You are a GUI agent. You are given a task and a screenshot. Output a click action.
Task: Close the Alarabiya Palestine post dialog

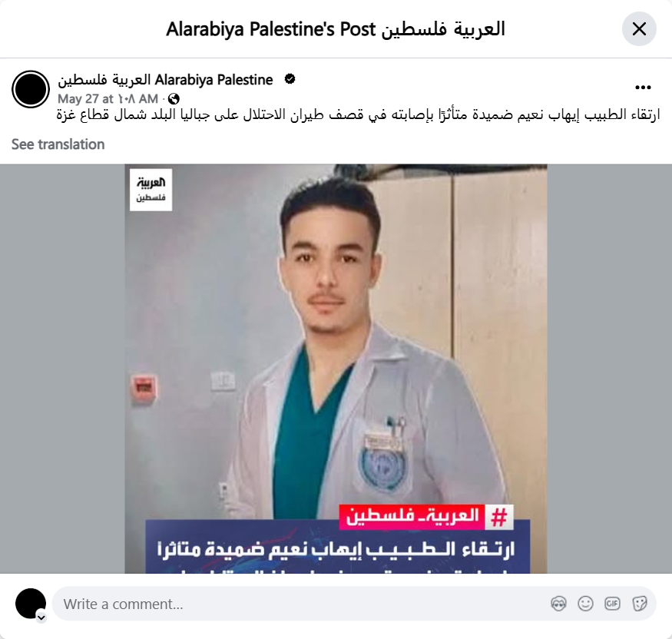coord(639,29)
